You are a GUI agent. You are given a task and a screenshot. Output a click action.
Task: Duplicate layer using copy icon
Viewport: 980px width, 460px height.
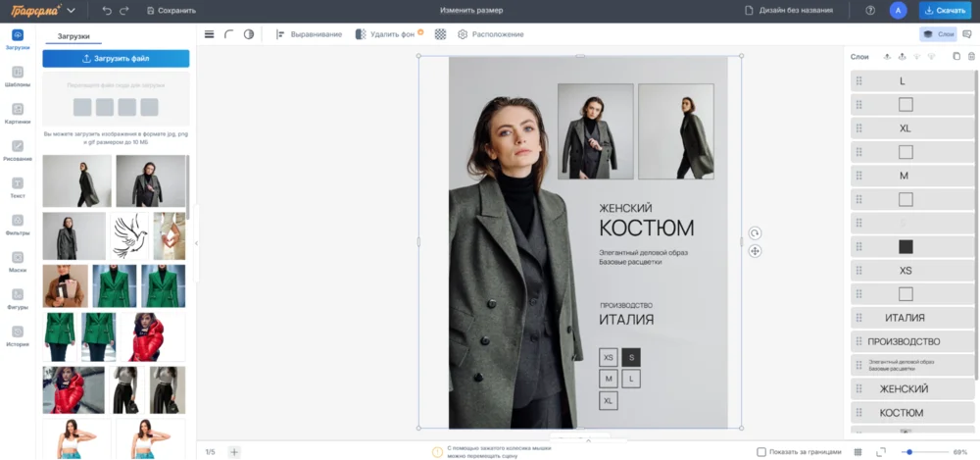(956, 57)
